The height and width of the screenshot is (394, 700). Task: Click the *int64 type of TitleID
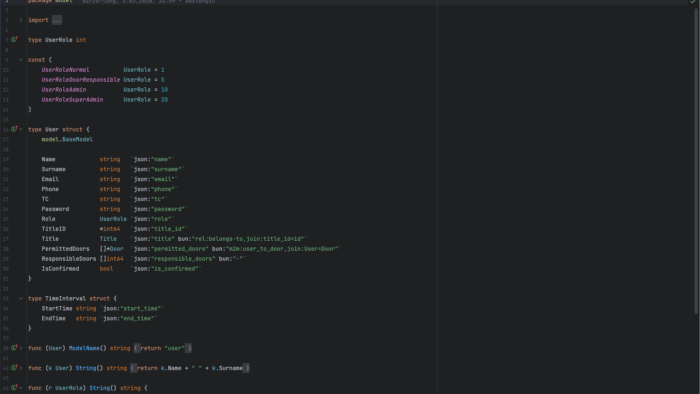pyautogui.click(x=110, y=229)
